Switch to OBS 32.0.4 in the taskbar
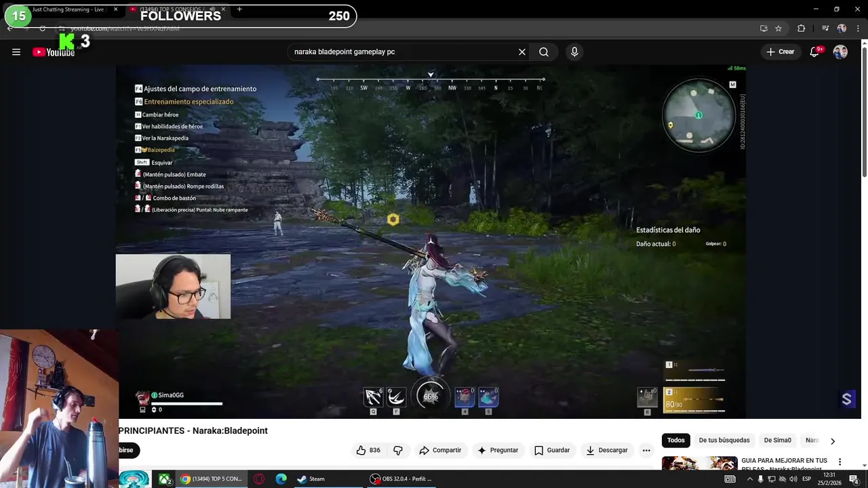 (x=401, y=479)
